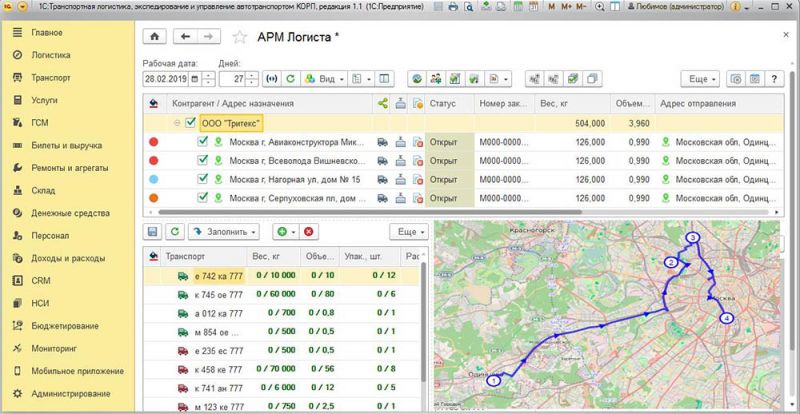Viewport: 800px width, 414px height.
Task: Go back with the left arrow button
Action: click(186, 36)
